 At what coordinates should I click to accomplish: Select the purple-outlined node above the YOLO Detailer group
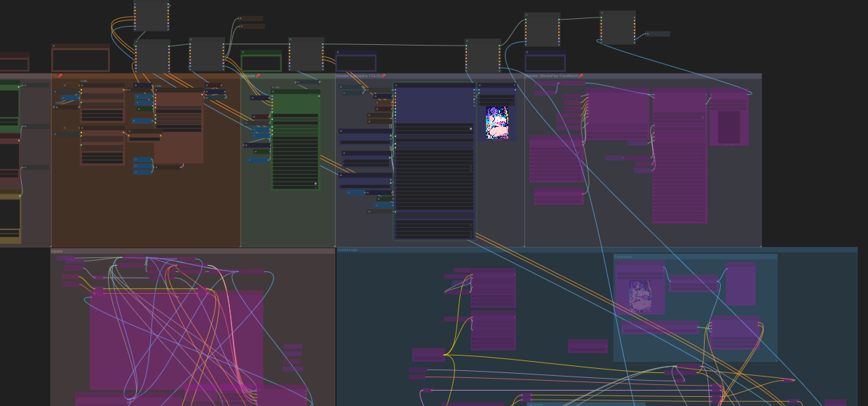pyautogui.click(x=355, y=61)
